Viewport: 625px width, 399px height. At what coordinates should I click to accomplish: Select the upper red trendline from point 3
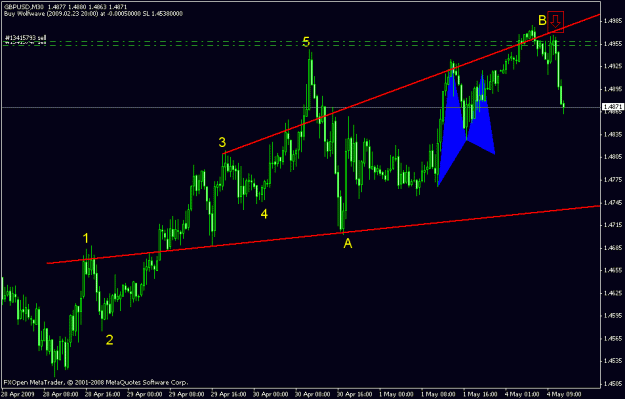411,84
